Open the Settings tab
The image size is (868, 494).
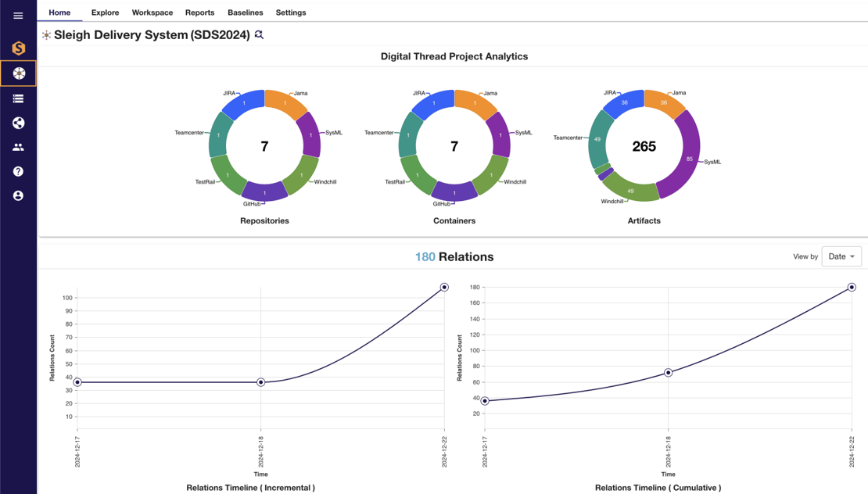point(291,13)
